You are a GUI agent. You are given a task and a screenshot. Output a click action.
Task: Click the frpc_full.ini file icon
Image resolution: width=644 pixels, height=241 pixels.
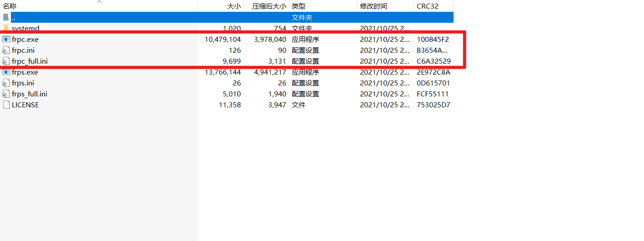pyautogui.click(x=6, y=61)
